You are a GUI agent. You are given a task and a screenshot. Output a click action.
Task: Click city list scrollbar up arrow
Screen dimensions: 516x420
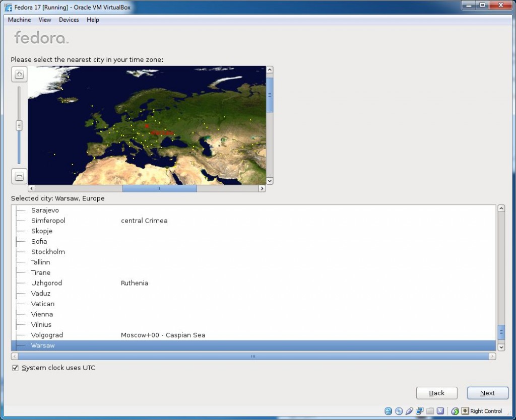pyautogui.click(x=501, y=208)
